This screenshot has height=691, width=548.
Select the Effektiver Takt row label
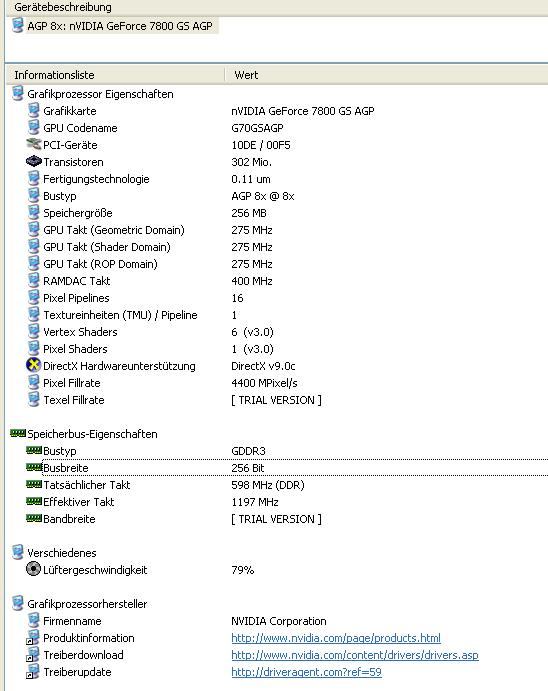(78, 502)
